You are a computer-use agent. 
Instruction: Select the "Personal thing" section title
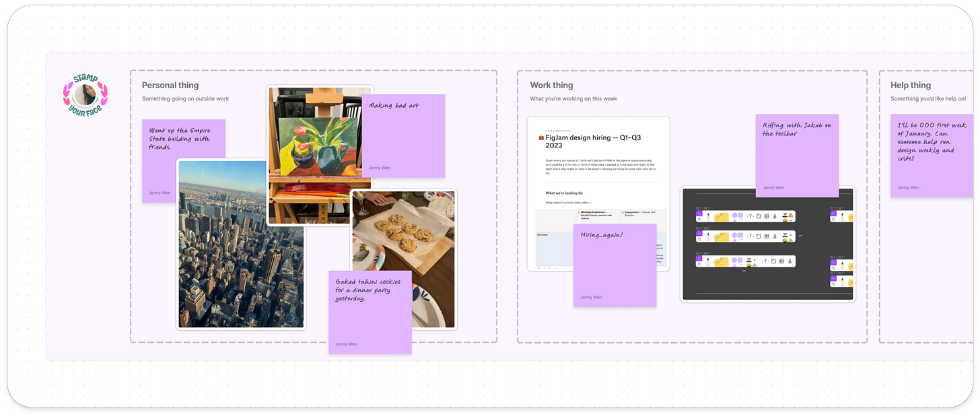tap(170, 85)
